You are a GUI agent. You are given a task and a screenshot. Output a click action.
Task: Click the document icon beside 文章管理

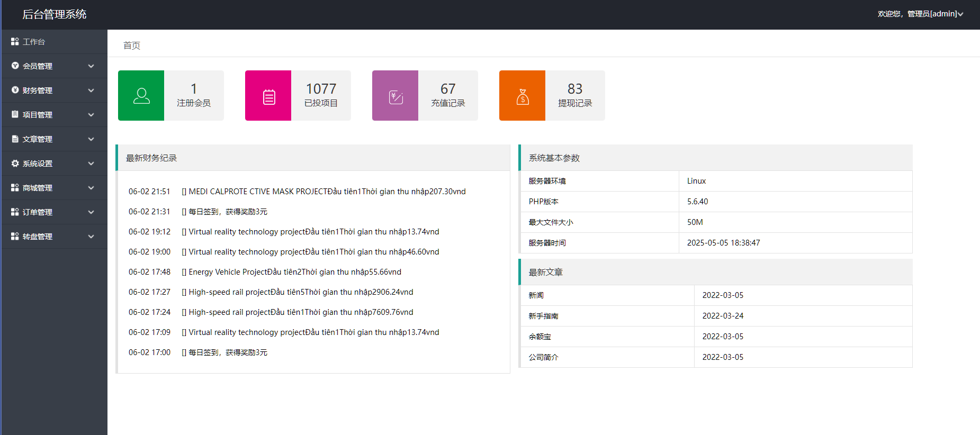coord(15,139)
